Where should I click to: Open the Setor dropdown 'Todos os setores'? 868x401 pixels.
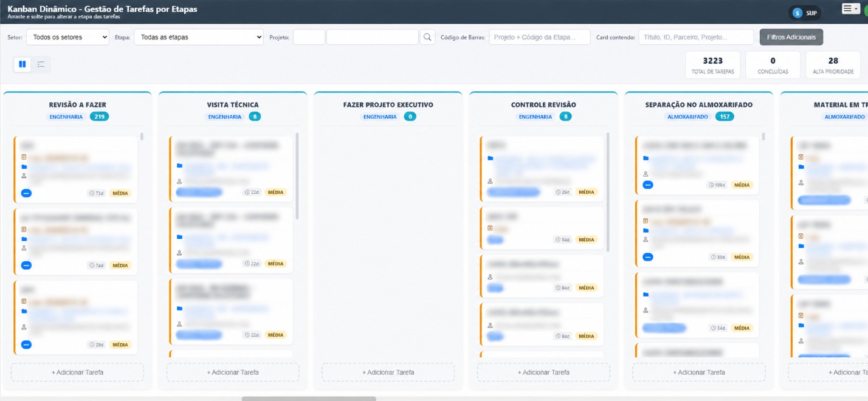point(67,37)
